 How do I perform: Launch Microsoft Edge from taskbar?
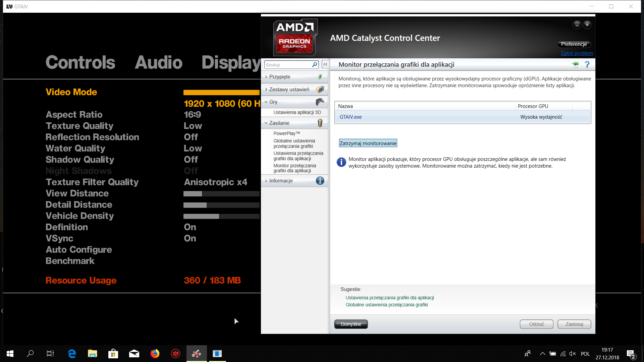point(72,354)
